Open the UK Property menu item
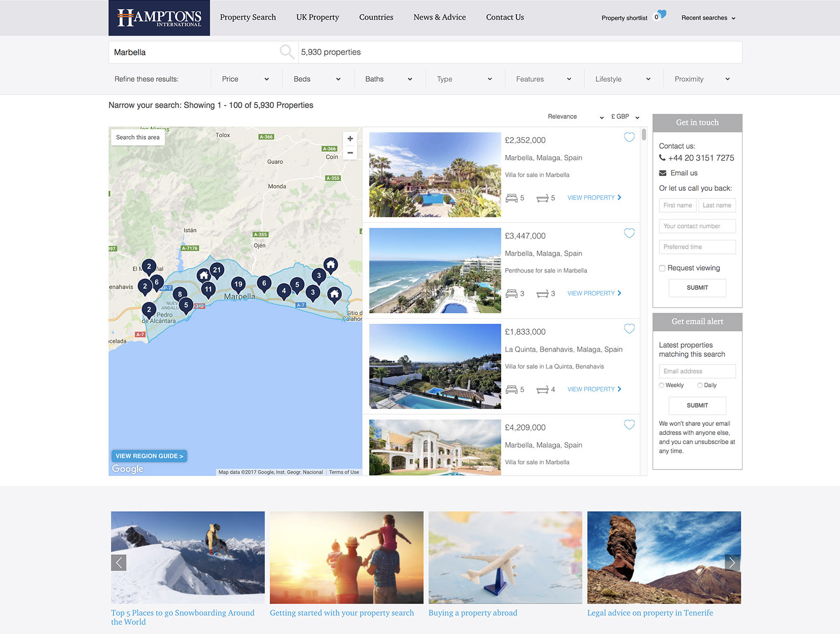Viewport: 840px width, 634px height. [x=318, y=17]
